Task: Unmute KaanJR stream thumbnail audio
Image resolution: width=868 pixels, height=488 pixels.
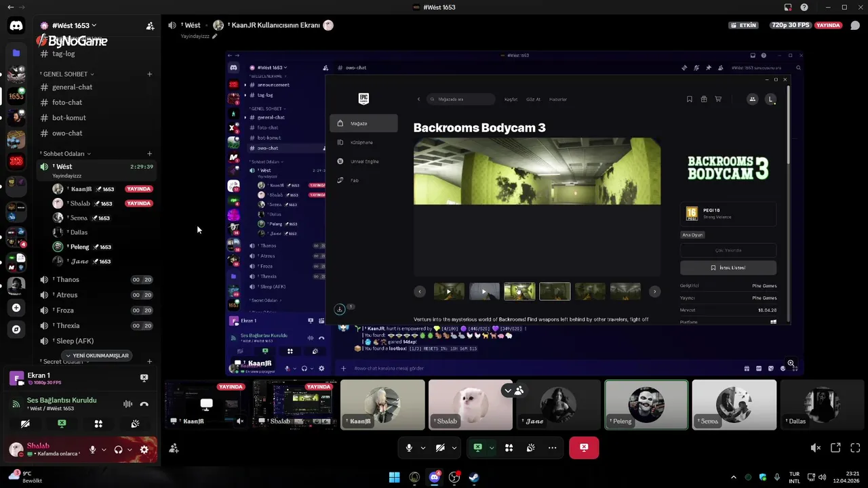Action: [240, 421]
